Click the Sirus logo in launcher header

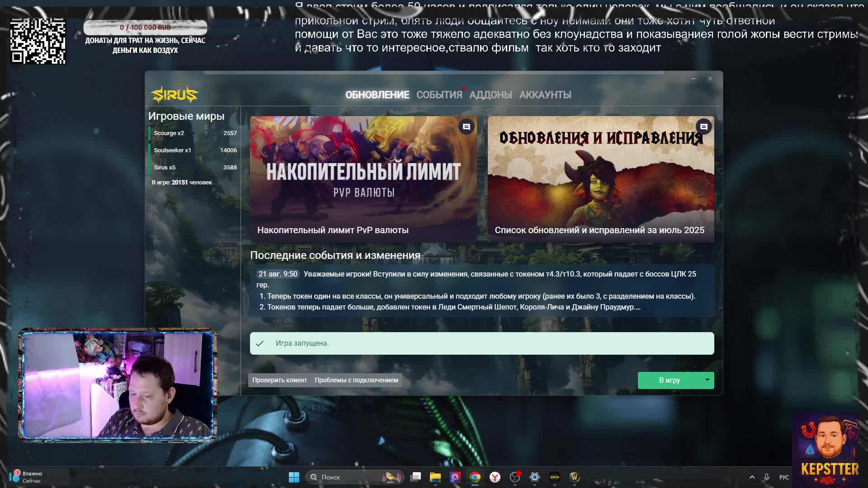(175, 95)
